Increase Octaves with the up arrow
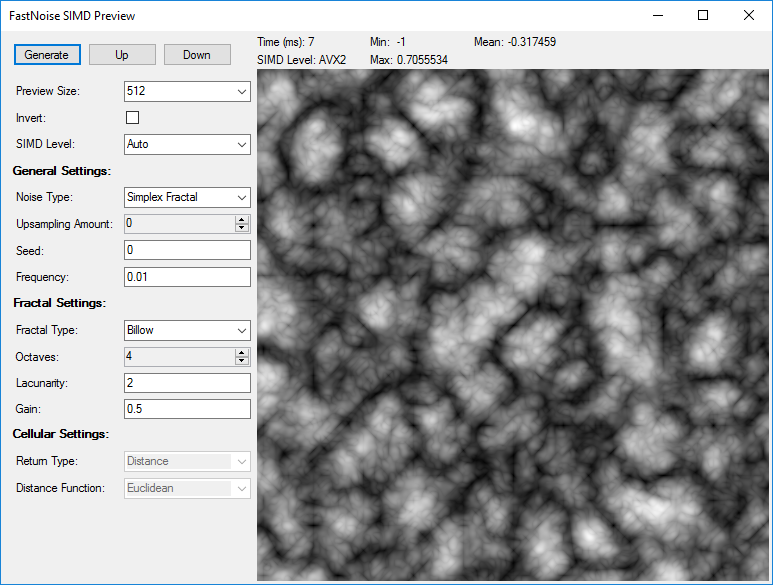 (x=242, y=353)
